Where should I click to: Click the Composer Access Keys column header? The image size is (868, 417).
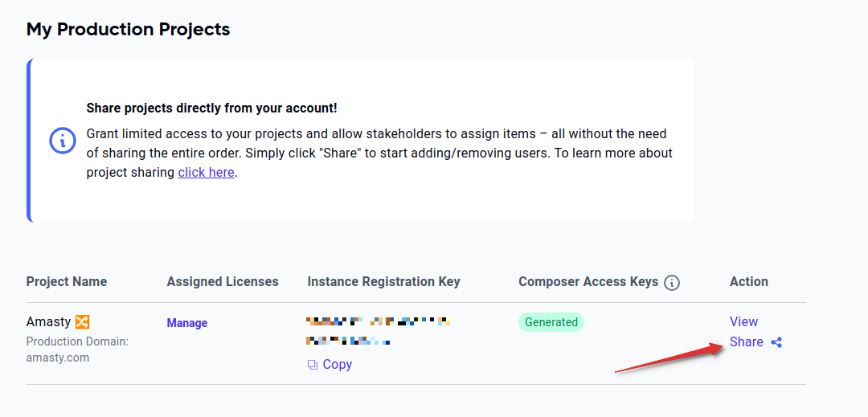588,281
